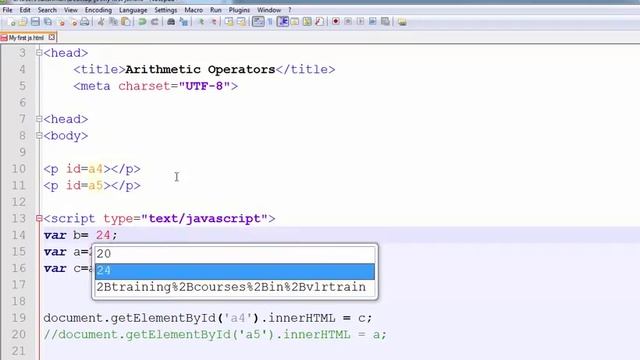Open the Language menu
The height and width of the screenshot is (360, 640).
133,10
